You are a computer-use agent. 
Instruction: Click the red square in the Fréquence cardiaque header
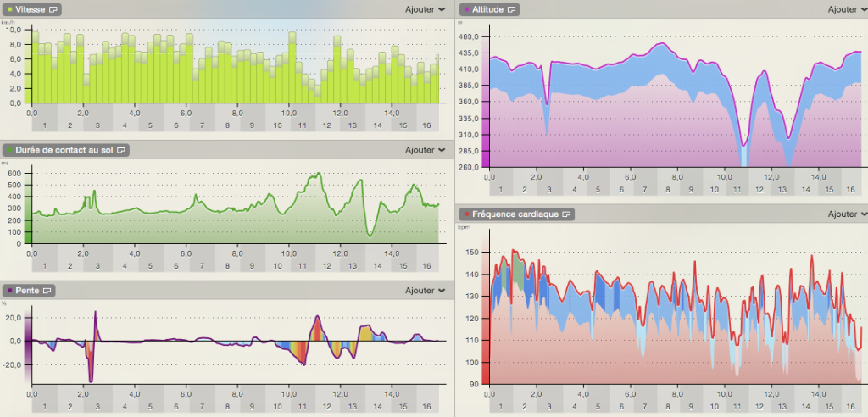click(466, 214)
